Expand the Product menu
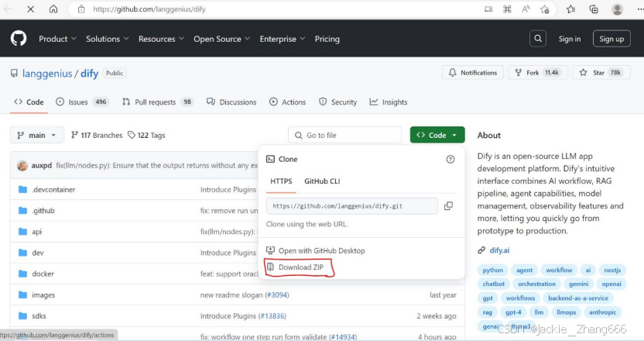The image size is (644, 341). [57, 39]
